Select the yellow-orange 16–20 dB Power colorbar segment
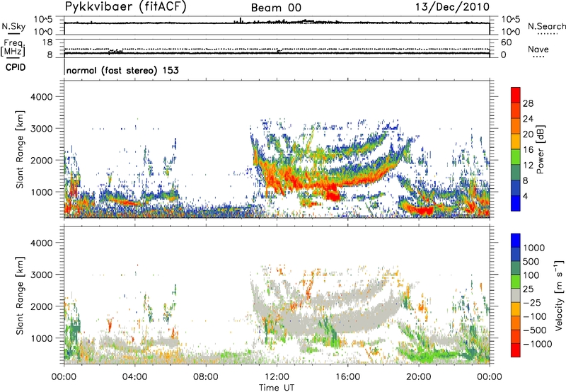The width and height of the screenshot is (566, 392). [516, 141]
